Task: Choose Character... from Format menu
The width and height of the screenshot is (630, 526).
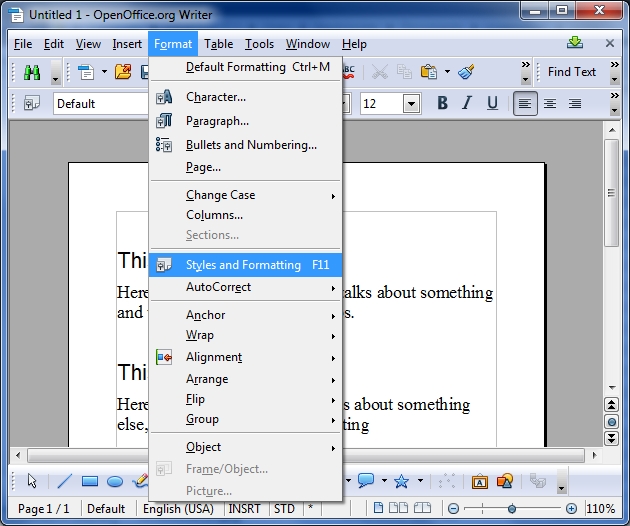Action: click(245, 97)
